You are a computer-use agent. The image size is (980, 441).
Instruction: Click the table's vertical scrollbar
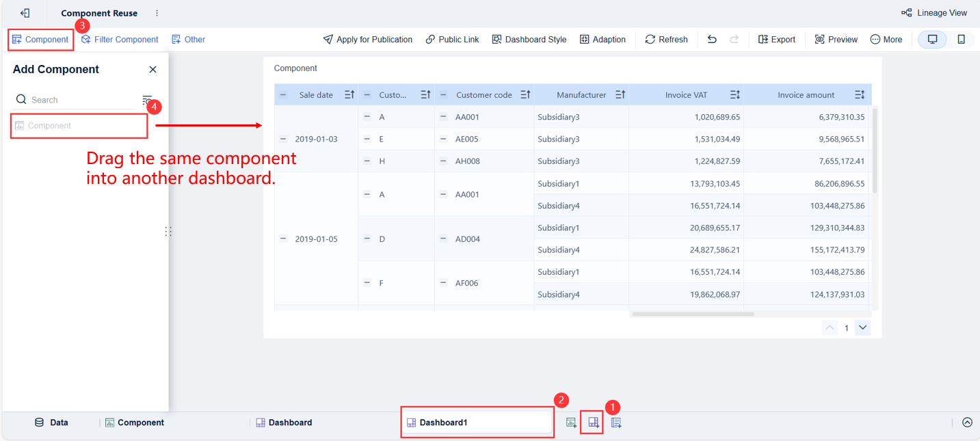875,150
